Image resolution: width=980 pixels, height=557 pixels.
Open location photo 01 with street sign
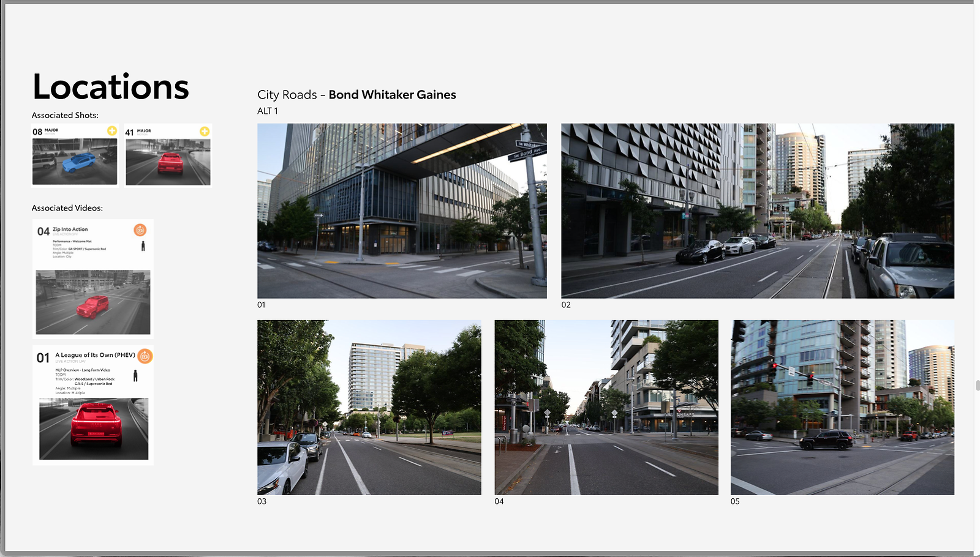click(402, 211)
